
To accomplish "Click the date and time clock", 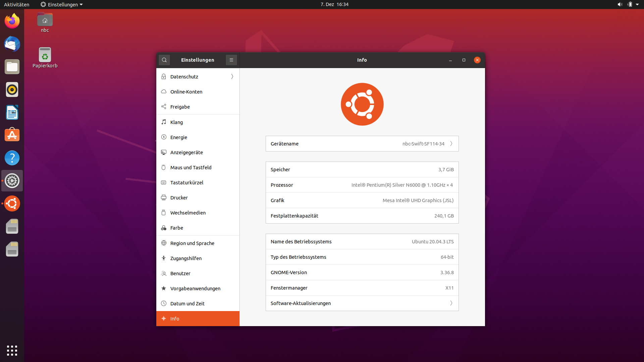I will [334, 4].
